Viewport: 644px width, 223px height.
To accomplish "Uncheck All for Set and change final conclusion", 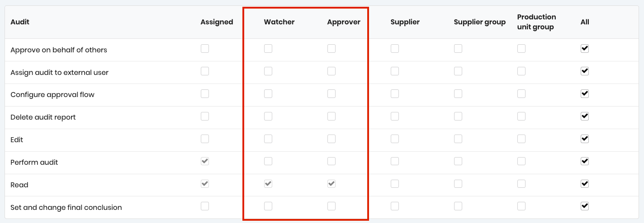I will [x=585, y=206].
